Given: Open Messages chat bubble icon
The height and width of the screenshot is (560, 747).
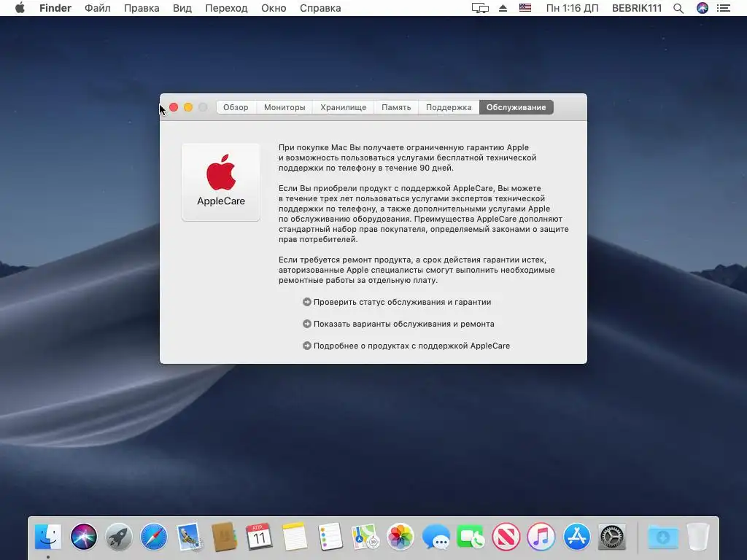Looking at the screenshot, I should [436, 537].
